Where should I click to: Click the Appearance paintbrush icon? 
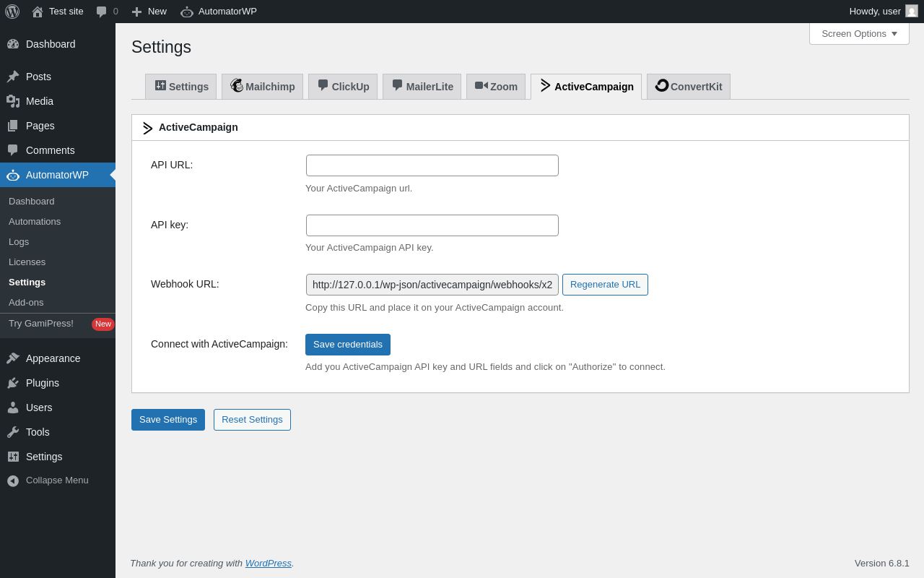coord(13,358)
